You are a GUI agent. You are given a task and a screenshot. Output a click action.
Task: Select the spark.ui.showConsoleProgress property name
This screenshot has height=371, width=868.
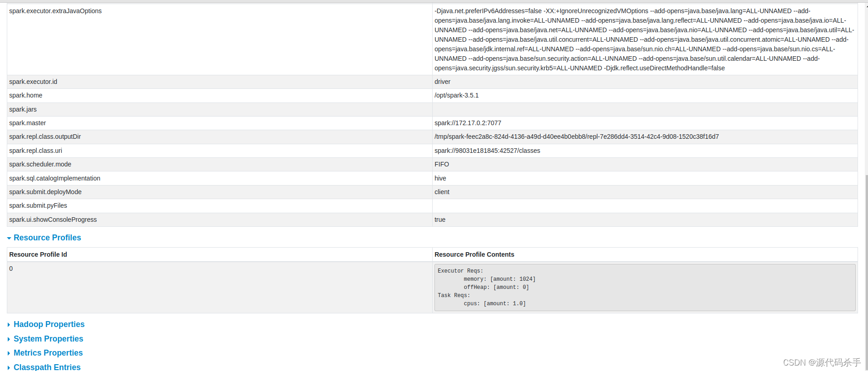pyautogui.click(x=53, y=220)
